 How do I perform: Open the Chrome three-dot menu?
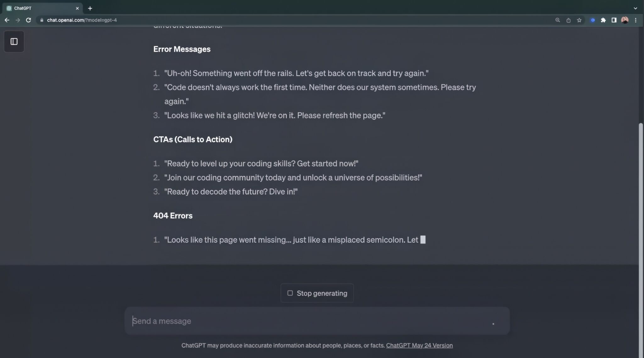636,20
